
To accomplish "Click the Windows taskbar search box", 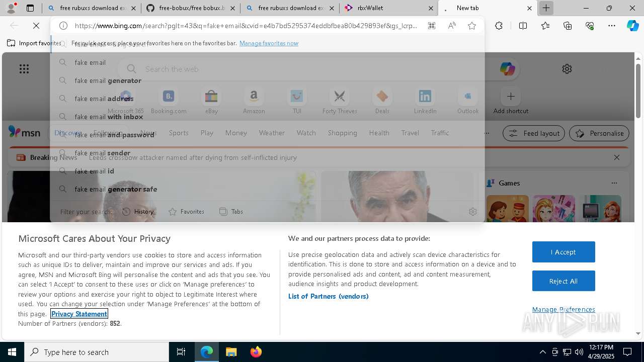I will pos(97,352).
